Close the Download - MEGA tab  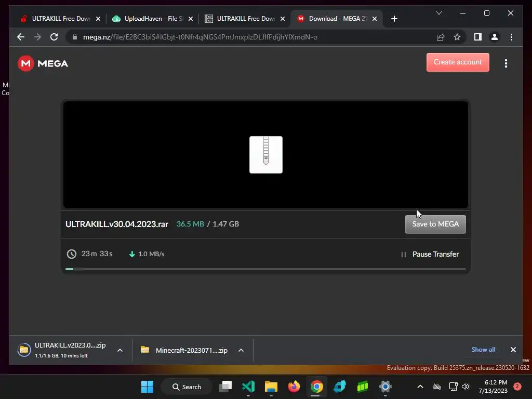(x=375, y=19)
